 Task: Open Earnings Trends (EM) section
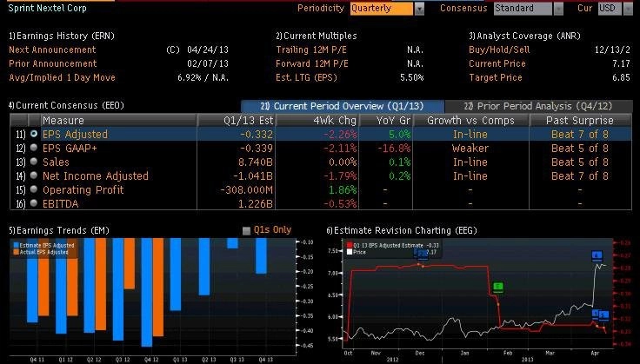[59, 230]
